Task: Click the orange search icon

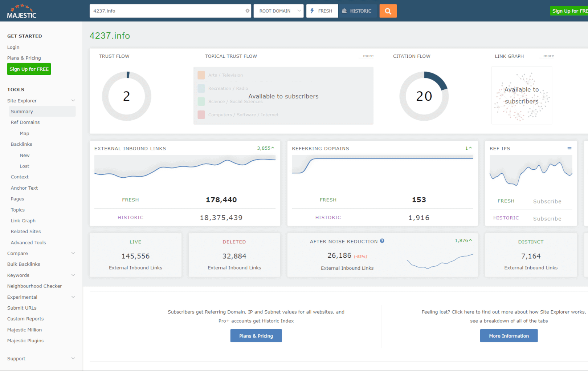Action: pos(388,11)
